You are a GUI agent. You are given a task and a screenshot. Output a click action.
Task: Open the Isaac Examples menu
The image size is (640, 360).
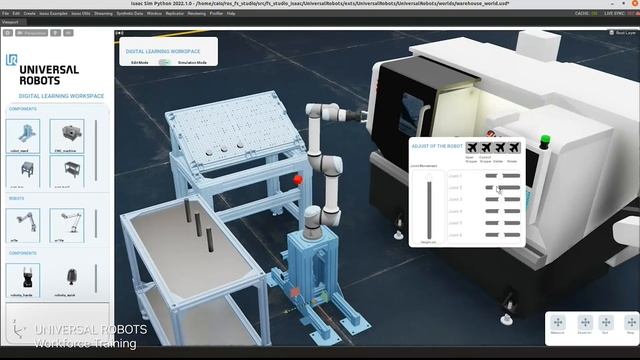[x=53, y=13]
